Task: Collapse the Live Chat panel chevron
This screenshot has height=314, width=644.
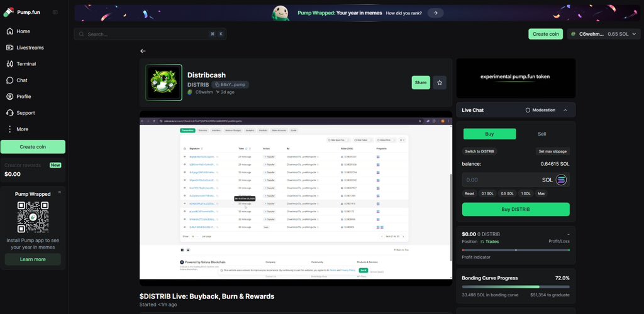Action: [x=565, y=110]
